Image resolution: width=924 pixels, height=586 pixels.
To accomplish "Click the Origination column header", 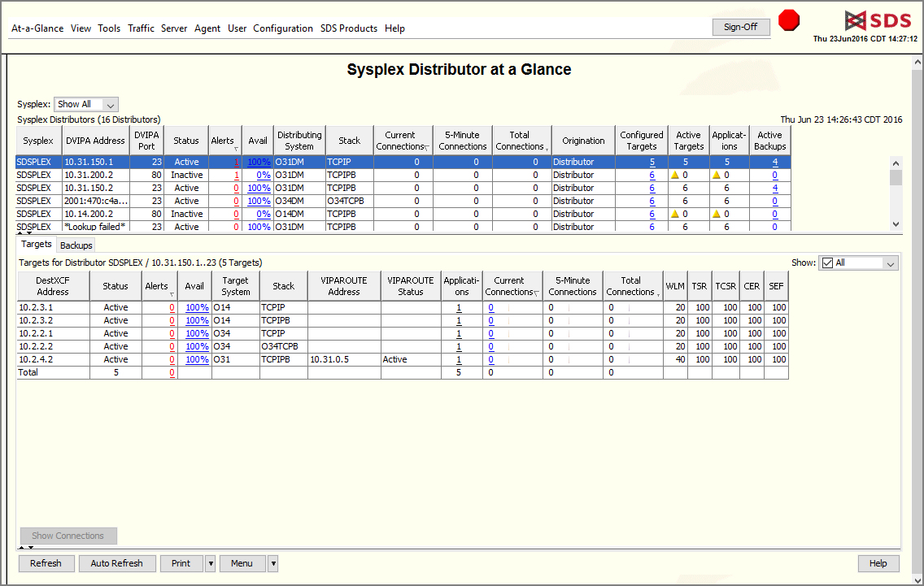I will click(583, 141).
